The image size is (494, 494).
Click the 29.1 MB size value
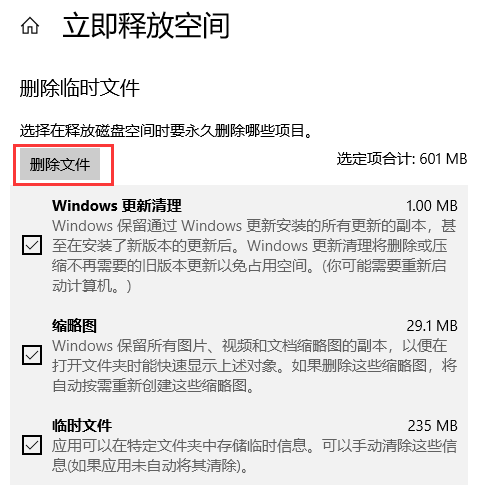(432, 326)
